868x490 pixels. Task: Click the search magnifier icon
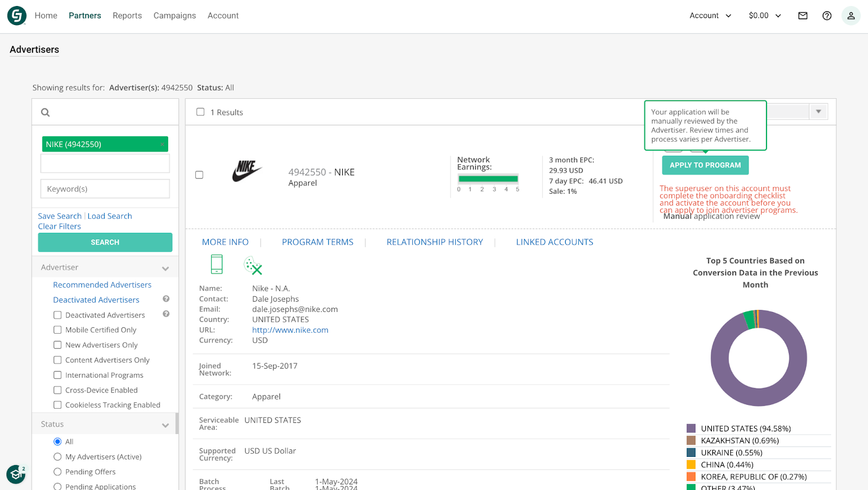point(46,112)
